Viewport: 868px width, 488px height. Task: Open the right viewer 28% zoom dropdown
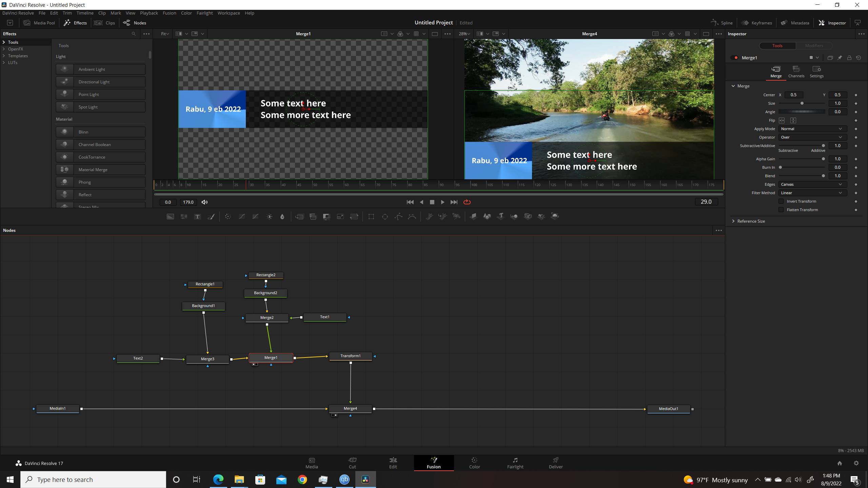tap(464, 34)
